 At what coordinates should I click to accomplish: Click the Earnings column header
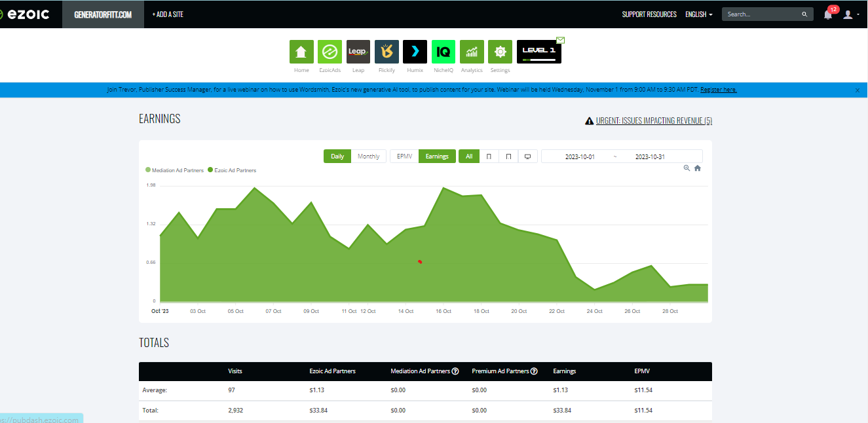click(x=565, y=371)
